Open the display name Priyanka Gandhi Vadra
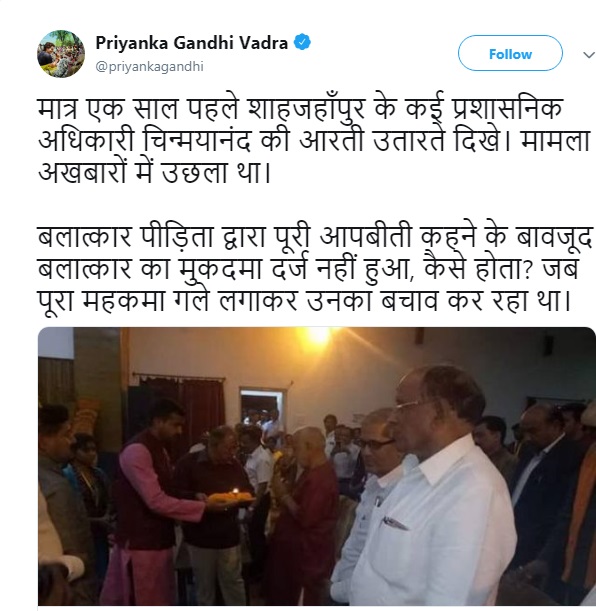The image size is (596, 611). point(192,42)
